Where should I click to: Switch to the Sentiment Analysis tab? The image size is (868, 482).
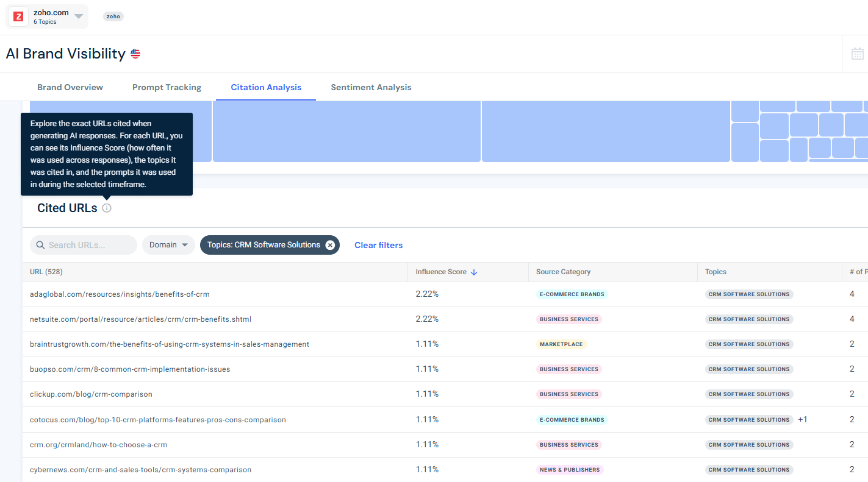pos(371,87)
